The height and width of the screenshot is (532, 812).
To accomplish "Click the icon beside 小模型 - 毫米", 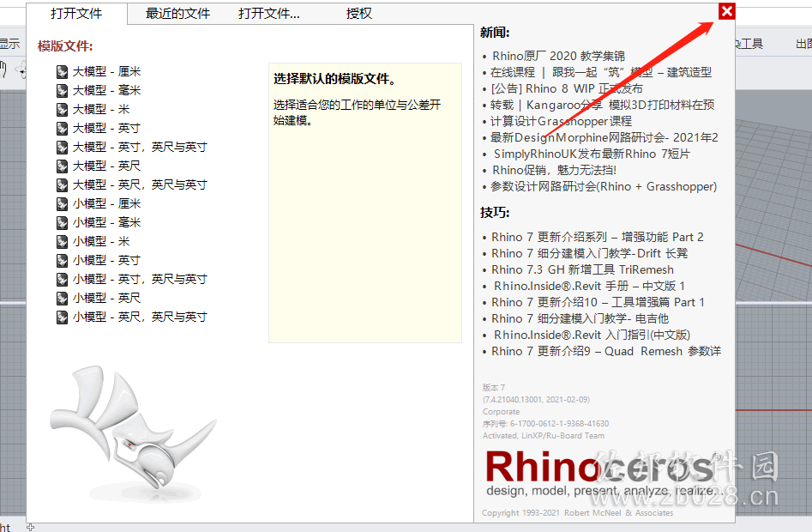I will [x=62, y=223].
